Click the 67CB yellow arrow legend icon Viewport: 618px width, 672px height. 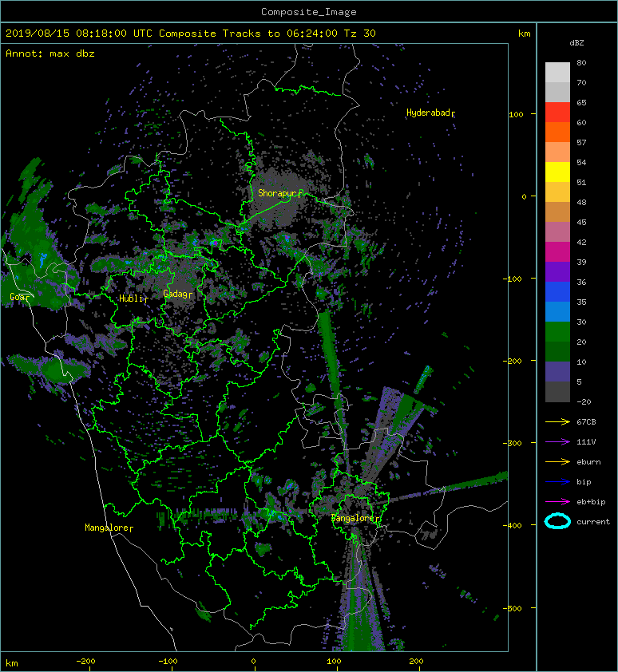(x=557, y=421)
